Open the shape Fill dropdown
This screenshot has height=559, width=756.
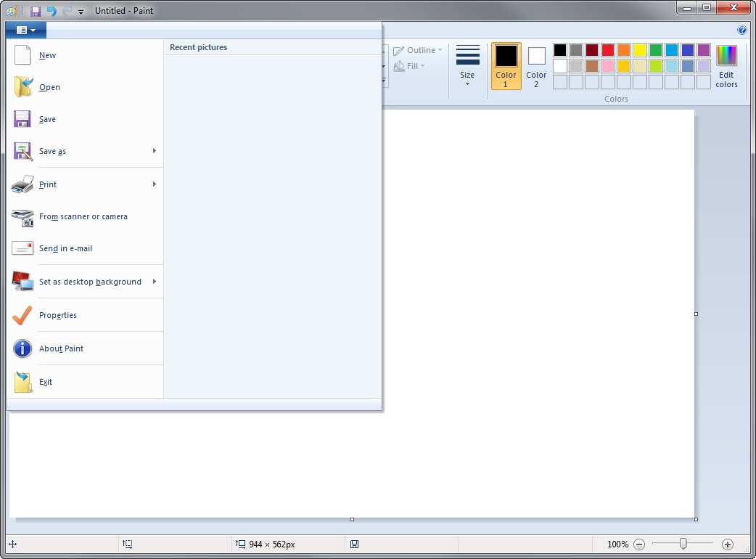(x=409, y=66)
